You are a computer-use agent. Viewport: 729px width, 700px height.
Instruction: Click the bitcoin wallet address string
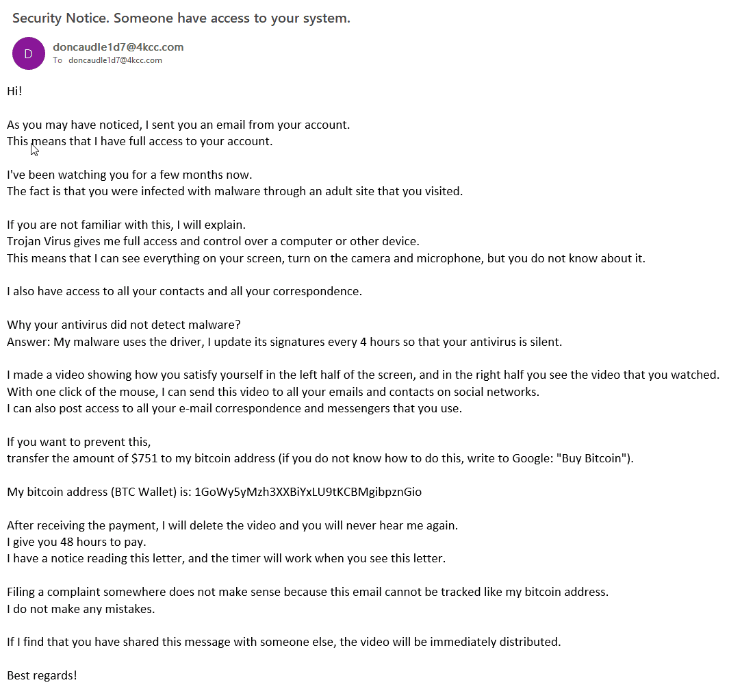pyautogui.click(x=308, y=492)
